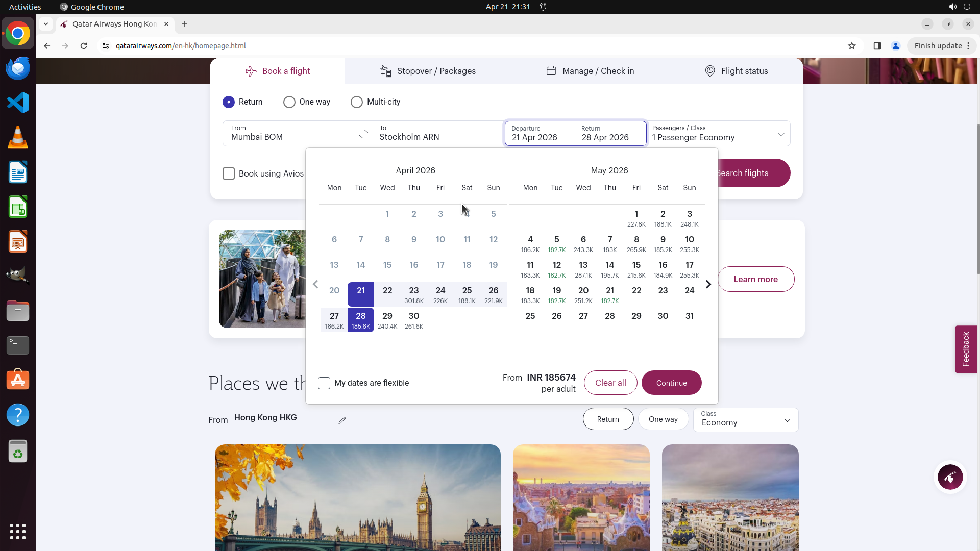The image size is (980, 551).
Task: Open the Flight status tab
Action: pos(736,71)
